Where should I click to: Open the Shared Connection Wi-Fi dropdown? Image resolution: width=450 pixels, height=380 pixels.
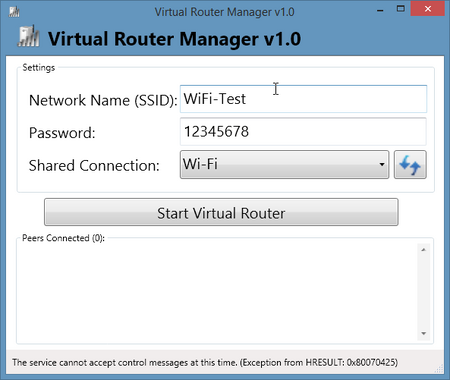(284, 165)
